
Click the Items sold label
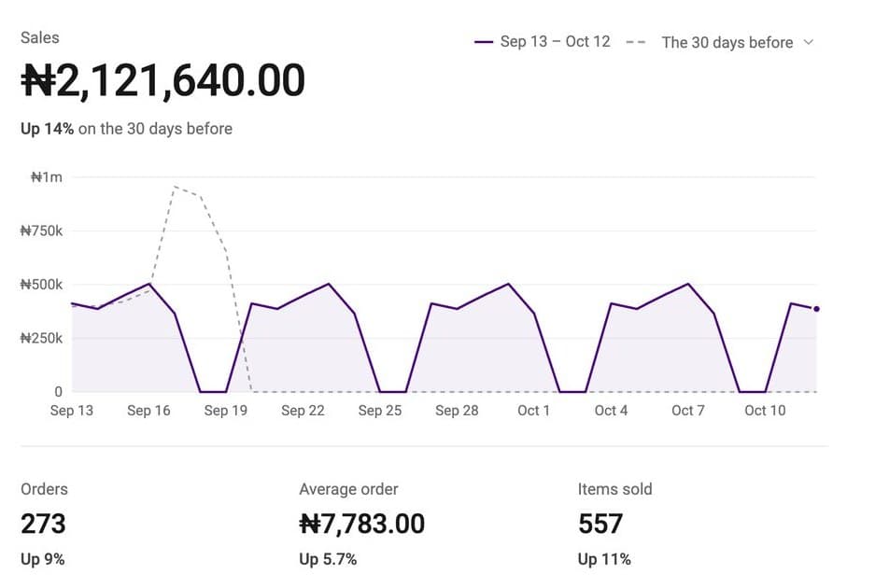(x=614, y=489)
